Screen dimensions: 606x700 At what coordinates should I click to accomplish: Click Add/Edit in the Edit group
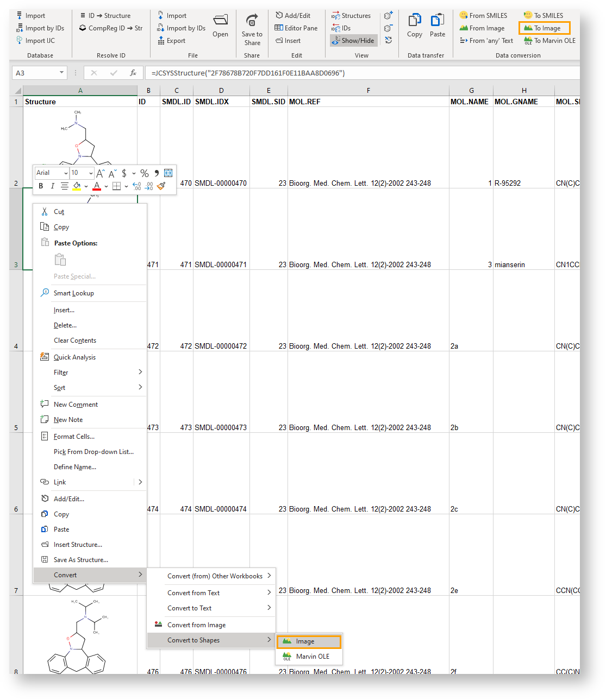(293, 16)
